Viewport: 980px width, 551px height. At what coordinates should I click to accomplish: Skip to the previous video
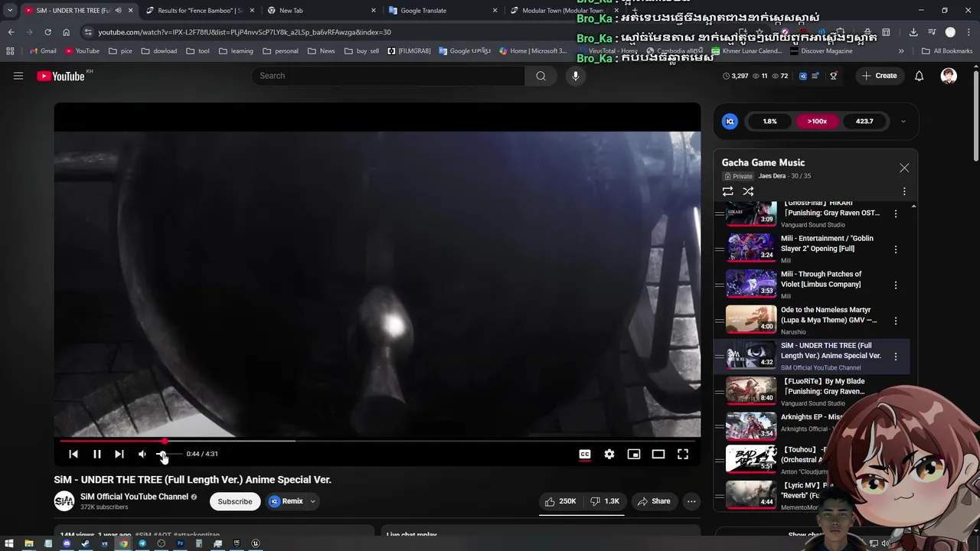coord(73,454)
